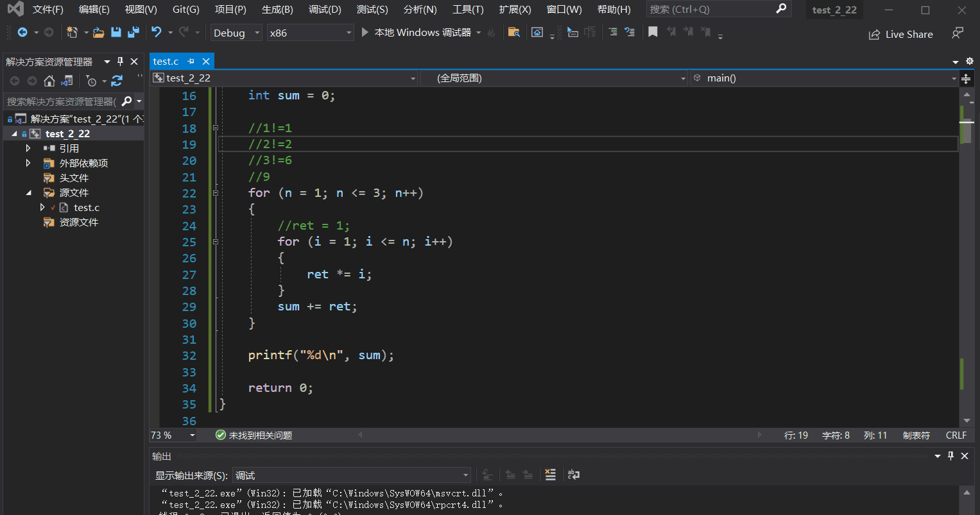Unpin the Solution Explorer panel
This screenshot has width=980, height=515.
[x=120, y=62]
